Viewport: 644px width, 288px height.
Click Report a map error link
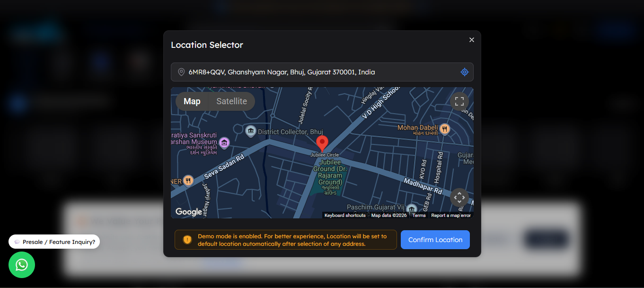[451, 216]
